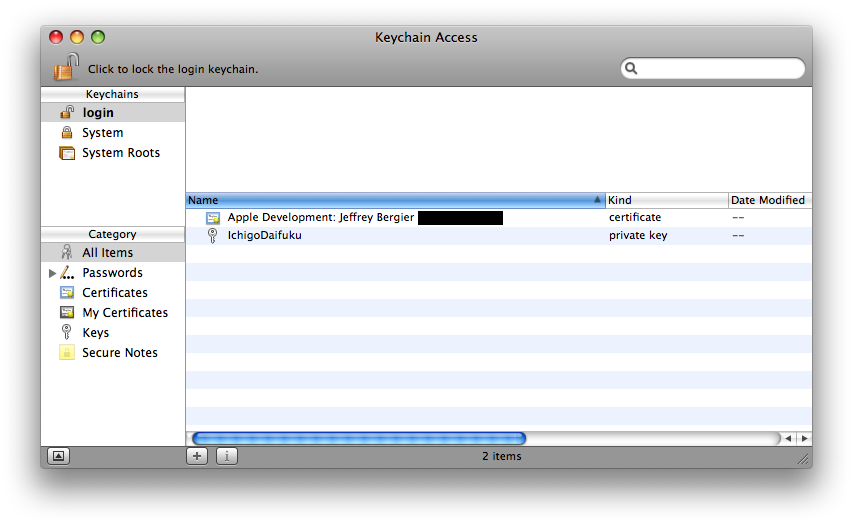
Task: Click in the search field
Action: [x=718, y=68]
